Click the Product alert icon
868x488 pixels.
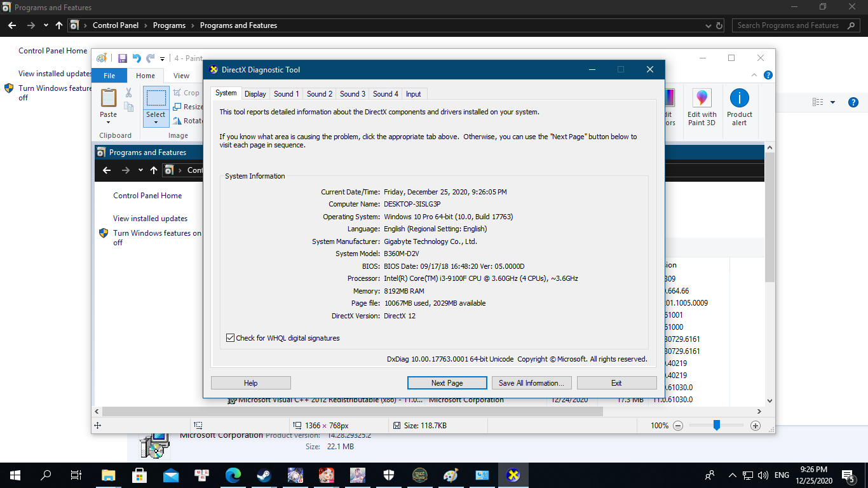(x=739, y=107)
